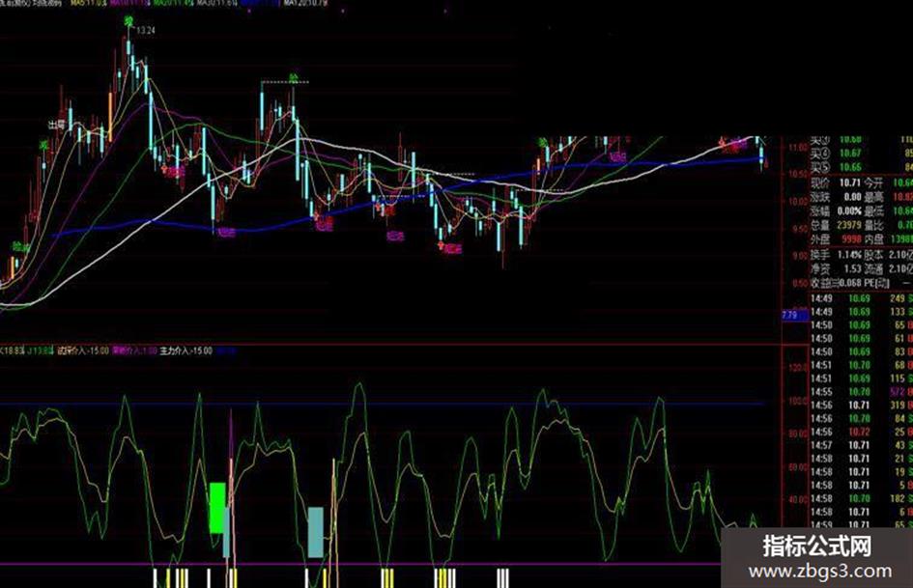The width and height of the screenshot is (913, 588).
Task: Click the 买④ 10.67 bid row
Action: tap(862, 154)
